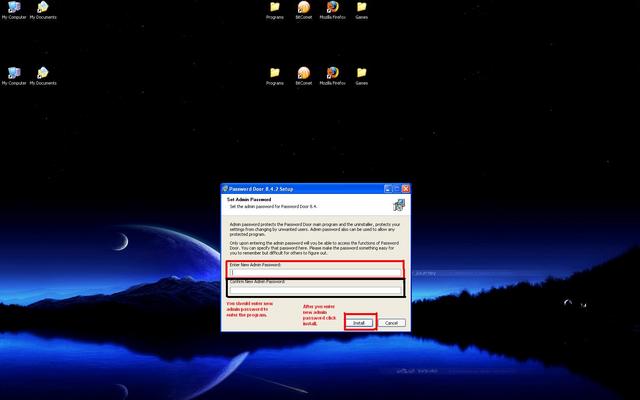This screenshot has height=400, width=640.
Task: Launch BitComet from top row shortcut
Action: tap(304, 8)
